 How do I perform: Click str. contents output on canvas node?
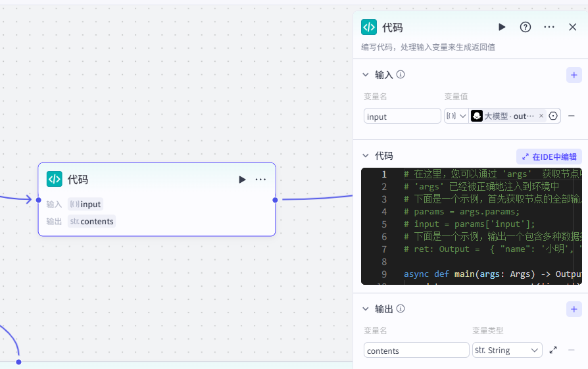point(91,221)
